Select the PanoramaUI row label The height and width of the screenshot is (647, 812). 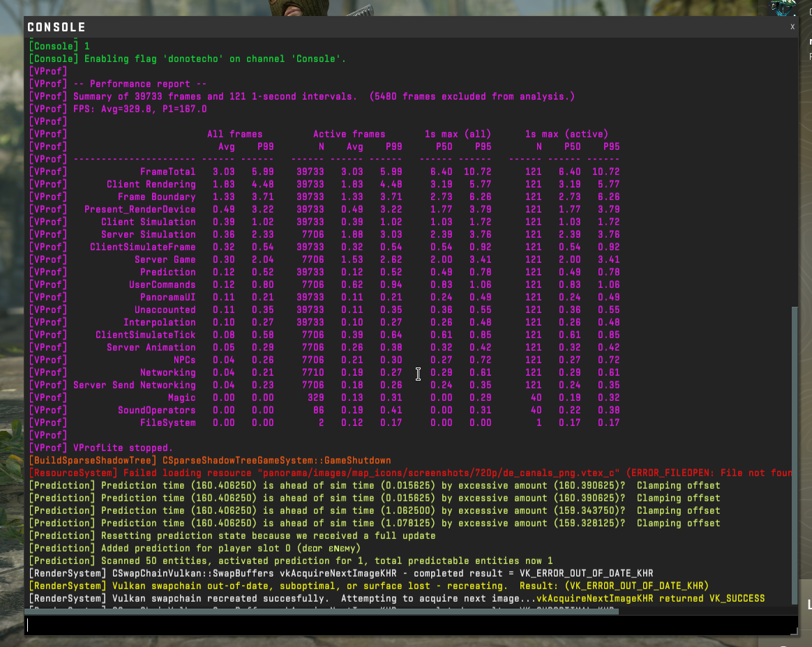point(168,297)
